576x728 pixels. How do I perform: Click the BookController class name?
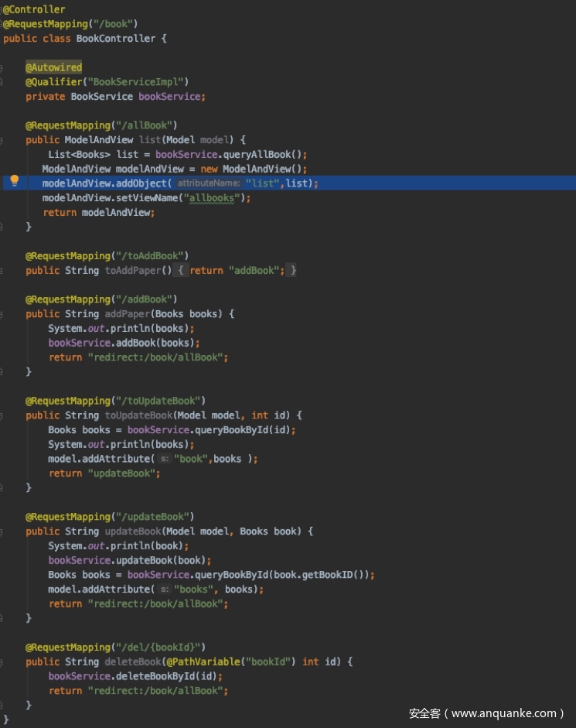pos(116,39)
